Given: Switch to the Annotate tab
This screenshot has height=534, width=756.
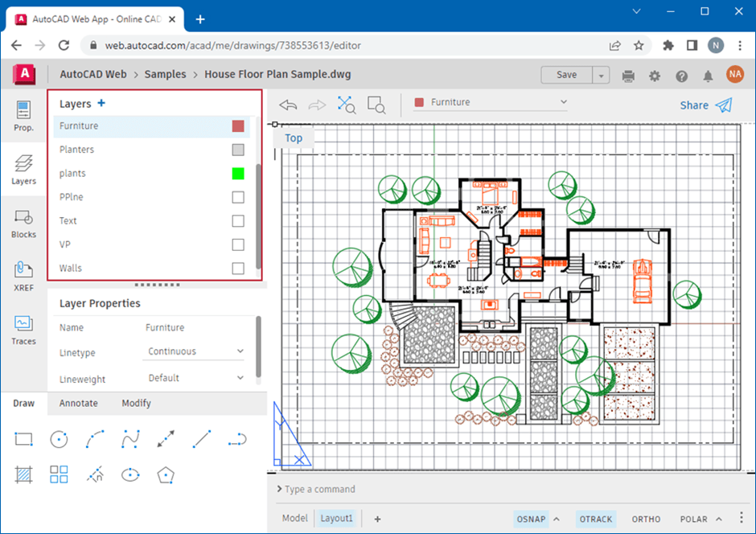Looking at the screenshot, I should pos(80,403).
